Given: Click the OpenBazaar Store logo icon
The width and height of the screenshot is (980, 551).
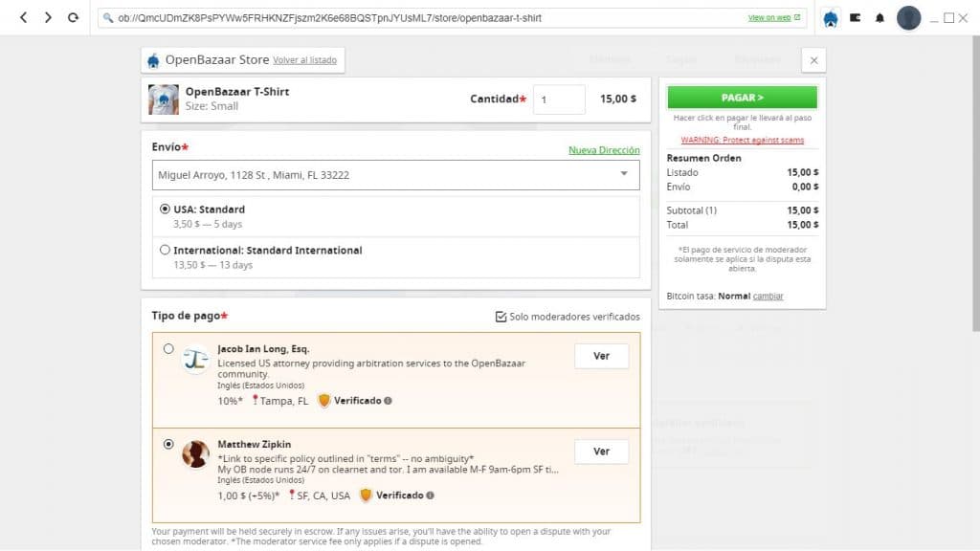Looking at the screenshot, I should click(x=153, y=60).
